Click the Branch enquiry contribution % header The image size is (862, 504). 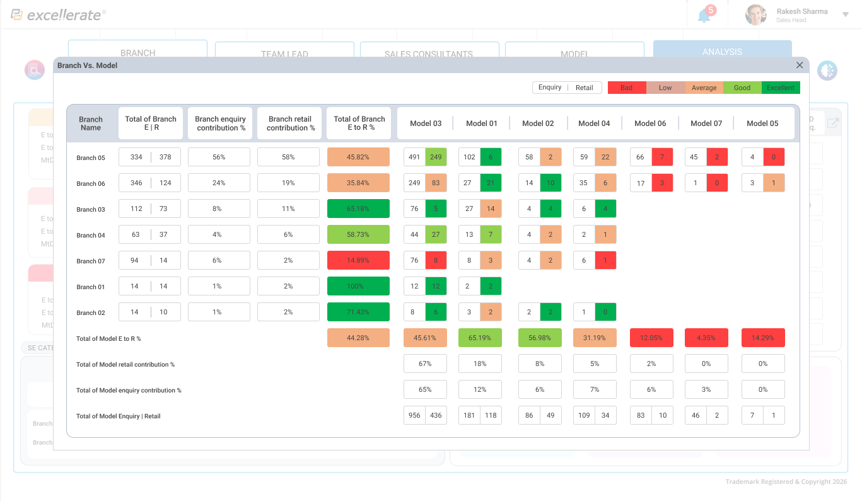[x=220, y=123]
